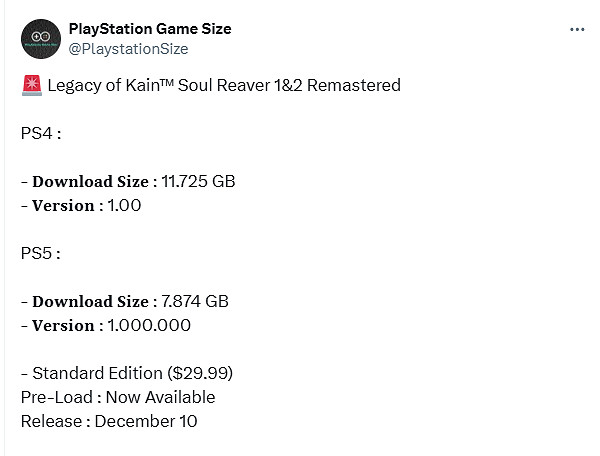Click the @PlaystationSize handle
Image resolution: width=600 pixels, height=456 pixels.
pyautogui.click(x=128, y=48)
